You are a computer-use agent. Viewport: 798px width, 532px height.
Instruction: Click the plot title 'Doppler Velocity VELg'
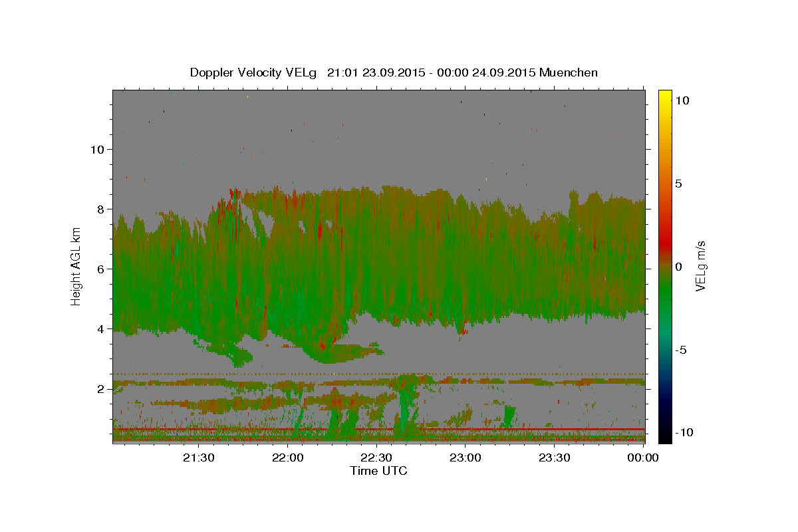tap(253, 72)
